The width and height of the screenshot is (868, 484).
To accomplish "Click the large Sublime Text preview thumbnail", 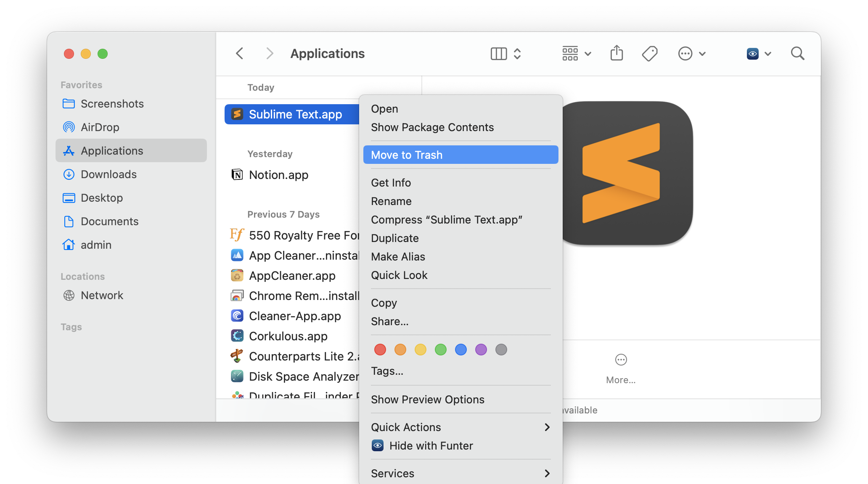I will coord(627,173).
